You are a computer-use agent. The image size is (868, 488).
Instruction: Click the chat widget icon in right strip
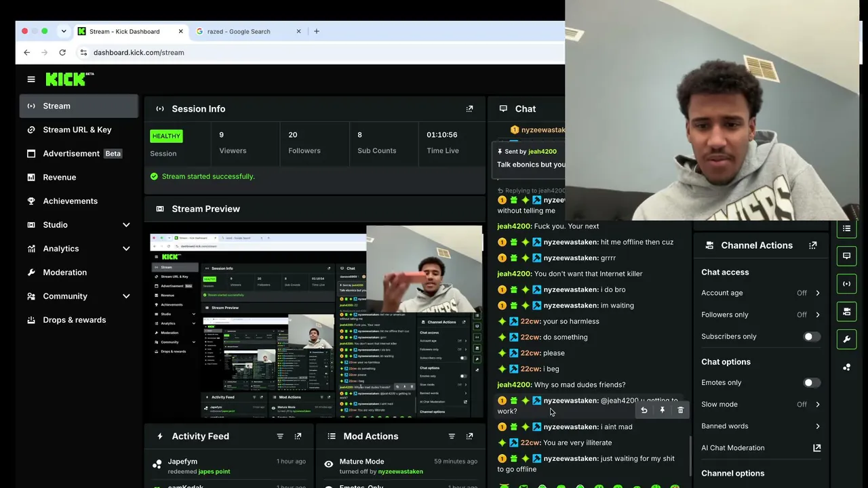(846, 256)
